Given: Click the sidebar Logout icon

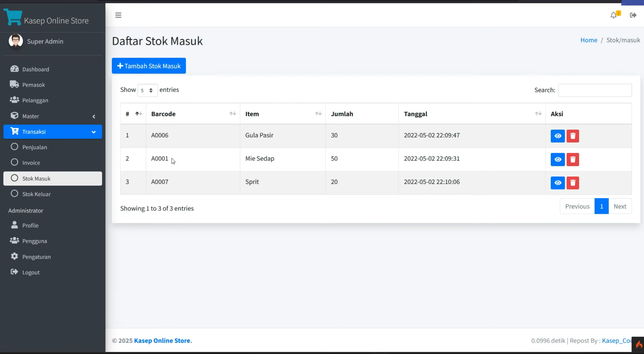Looking at the screenshot, I should pyautogui.click(x=14, y=272).
